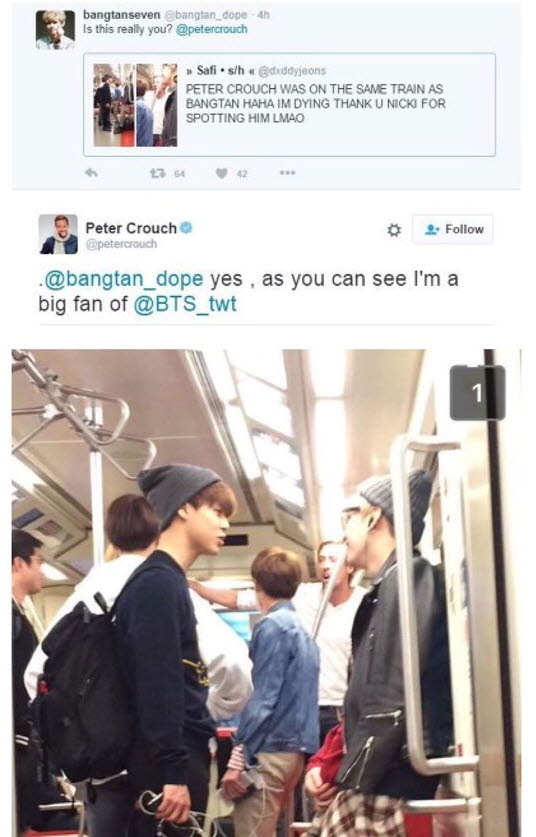
Task: Click the @petercrouch handle under name
Action: pyautogui.click(x=121, y=244)
